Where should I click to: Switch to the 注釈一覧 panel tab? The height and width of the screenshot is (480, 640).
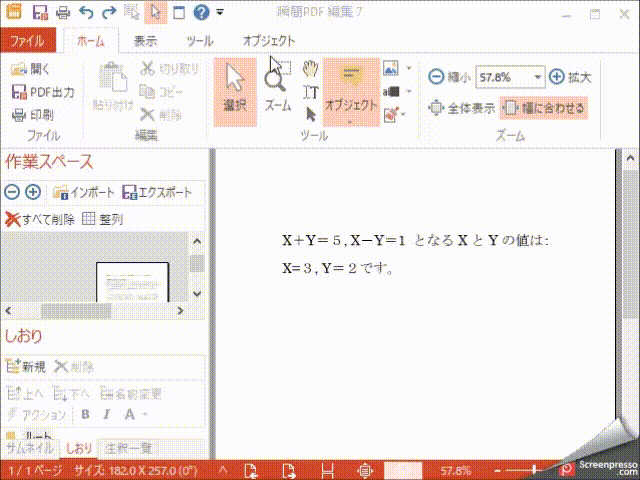tap(128, 449)
